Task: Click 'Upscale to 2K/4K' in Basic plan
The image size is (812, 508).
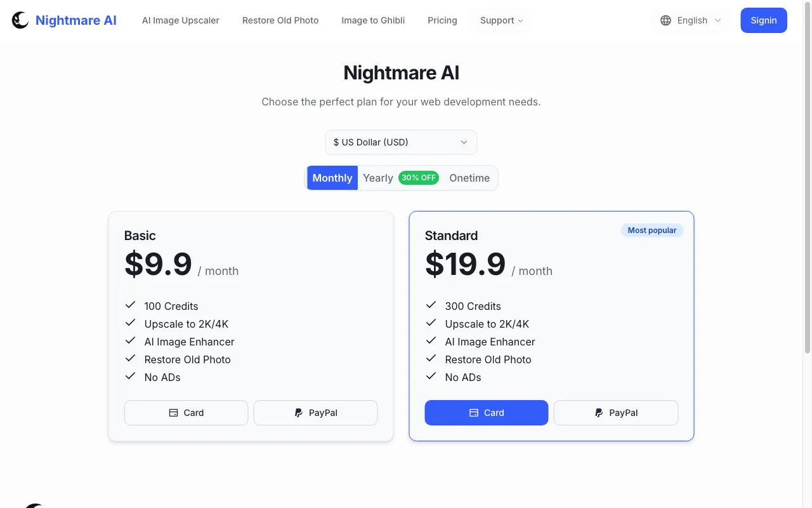Action: 187,324
